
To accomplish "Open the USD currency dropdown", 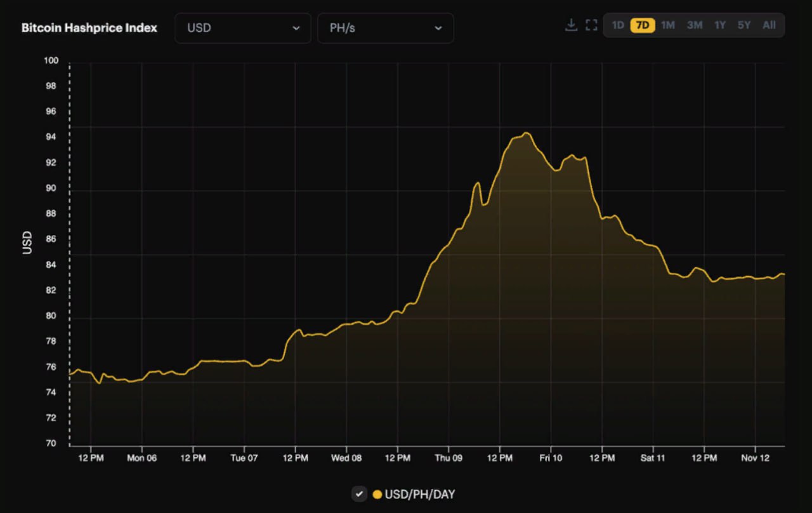I will [x=243, y=28].
